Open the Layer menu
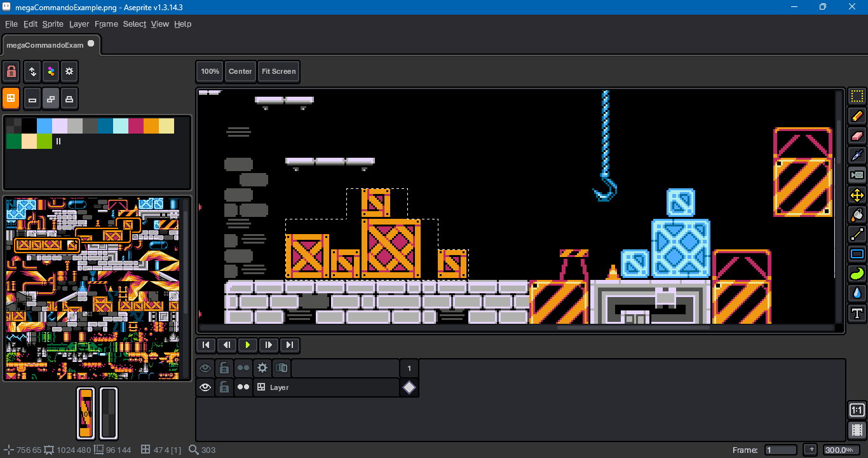Image resolution: width=868 pixels, height=458 pixels. pos(79,24)
